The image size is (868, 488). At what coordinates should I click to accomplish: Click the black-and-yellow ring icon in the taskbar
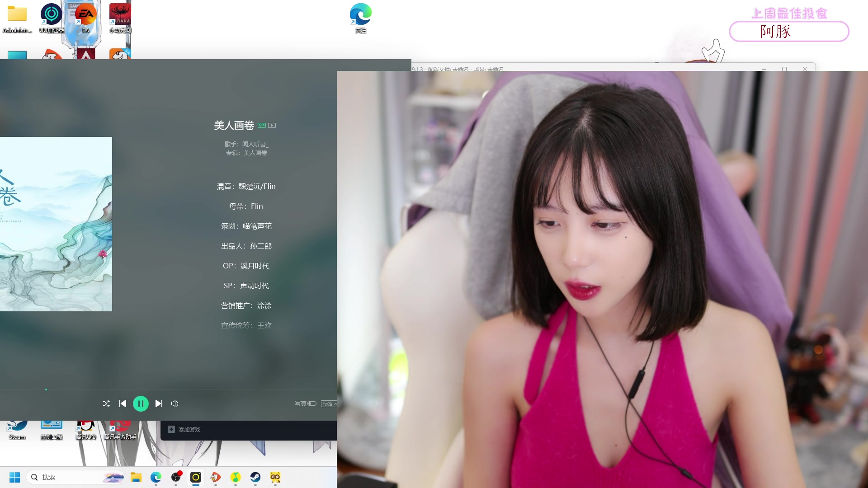tap(196, 477)
